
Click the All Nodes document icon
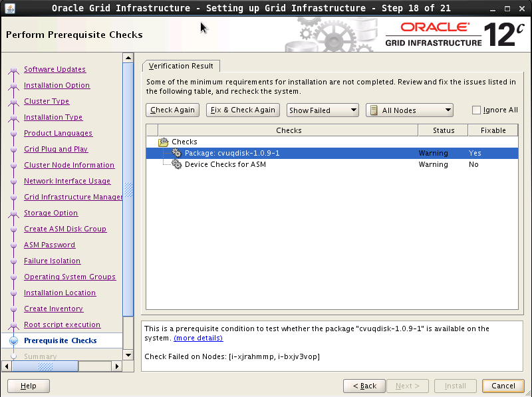[374, 110]
